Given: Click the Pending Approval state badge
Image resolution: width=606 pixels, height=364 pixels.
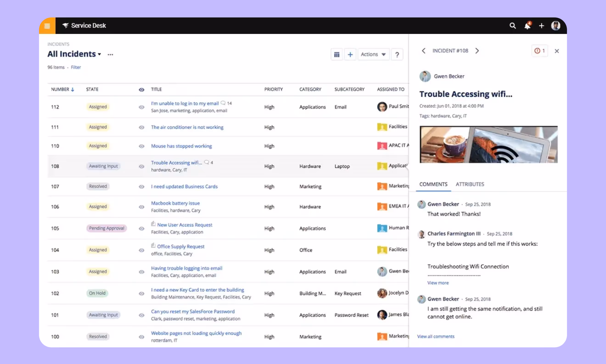Looking at the screenshot, I should click(x=107, y=228).
